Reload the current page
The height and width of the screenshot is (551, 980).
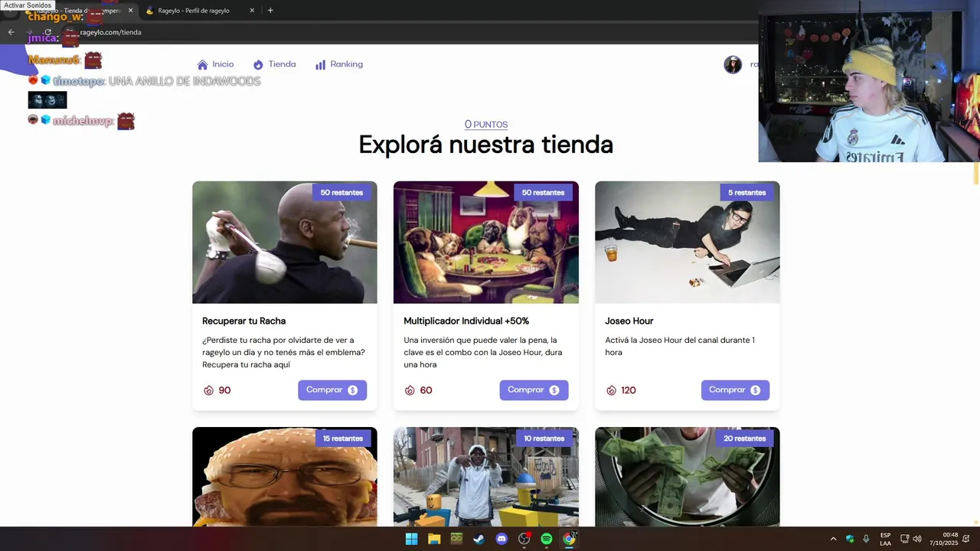(x=47, y=32)
